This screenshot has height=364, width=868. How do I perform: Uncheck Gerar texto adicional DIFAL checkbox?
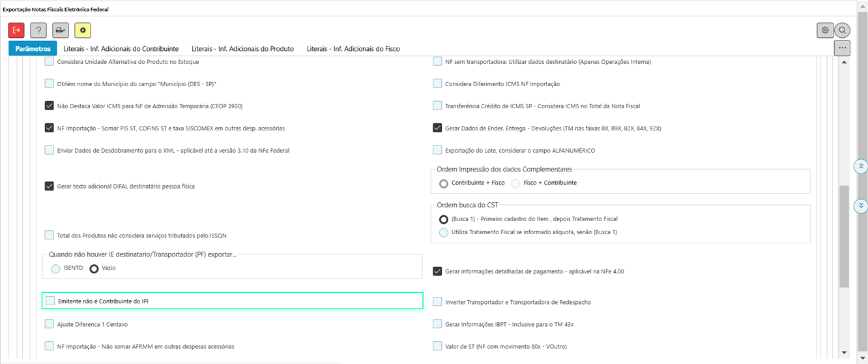coord(50,186)
